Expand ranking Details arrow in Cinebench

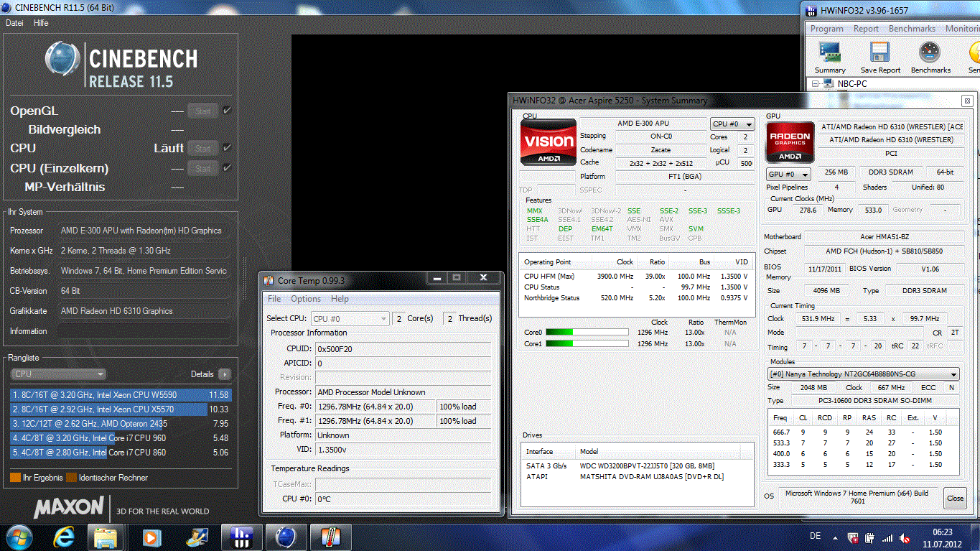(225, 374)
